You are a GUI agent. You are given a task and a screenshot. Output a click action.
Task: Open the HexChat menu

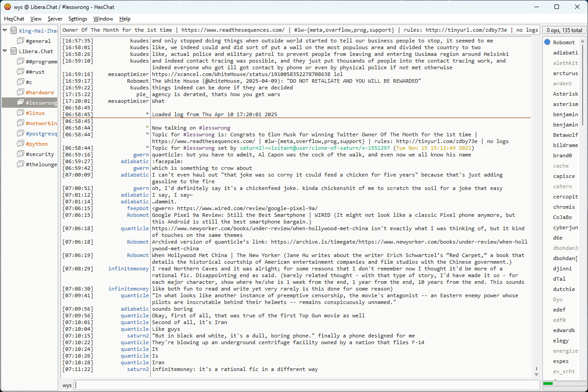14,19
